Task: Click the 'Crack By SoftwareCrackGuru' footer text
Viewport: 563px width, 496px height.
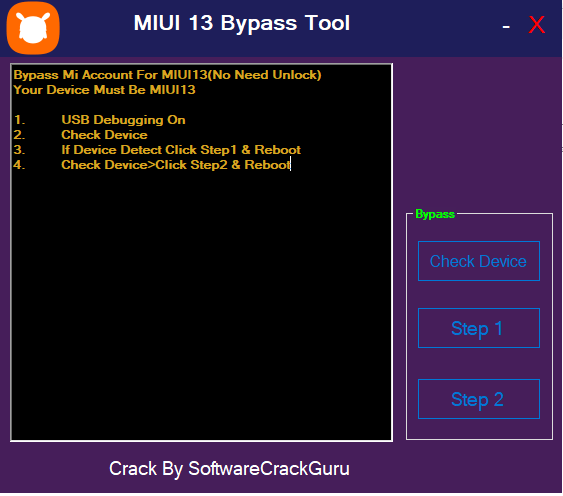Action: (229, 469)
